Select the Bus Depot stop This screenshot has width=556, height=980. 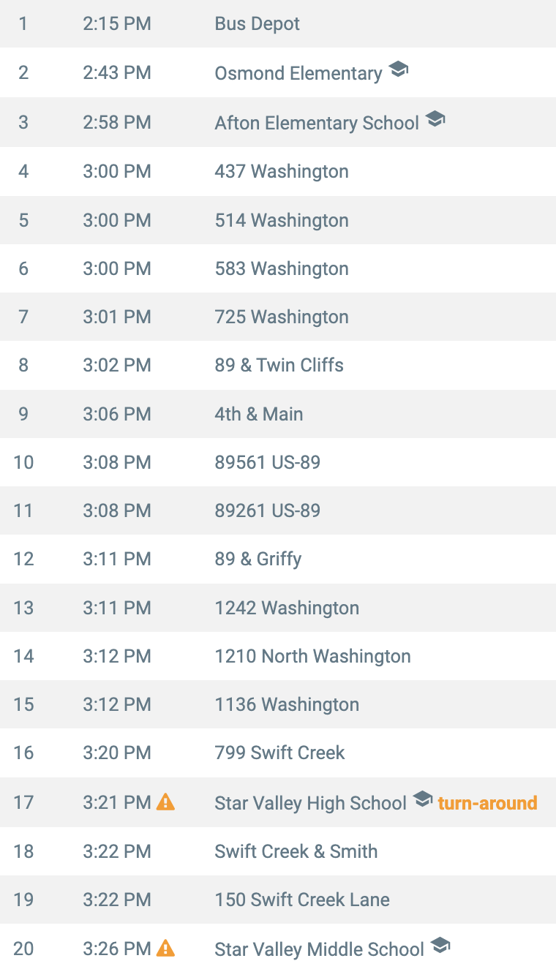(x=278, y=24)
